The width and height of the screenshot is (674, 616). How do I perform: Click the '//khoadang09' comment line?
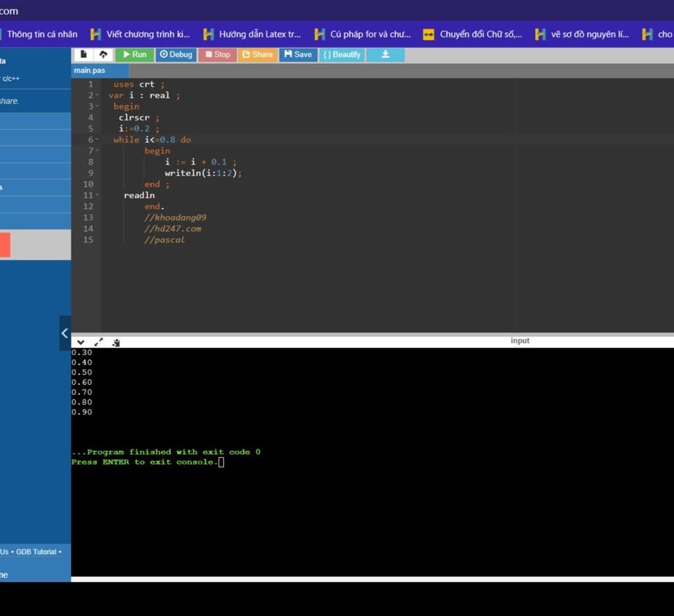pos(175,218)
